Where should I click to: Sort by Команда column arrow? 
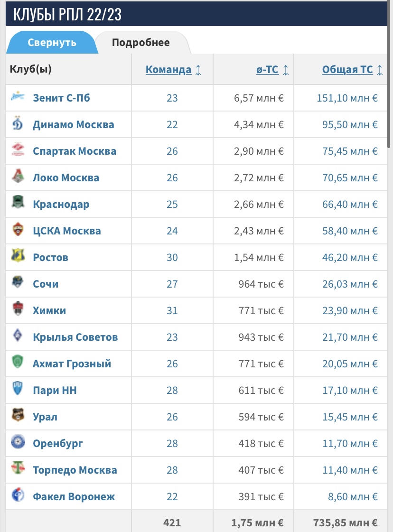(198, 70)
